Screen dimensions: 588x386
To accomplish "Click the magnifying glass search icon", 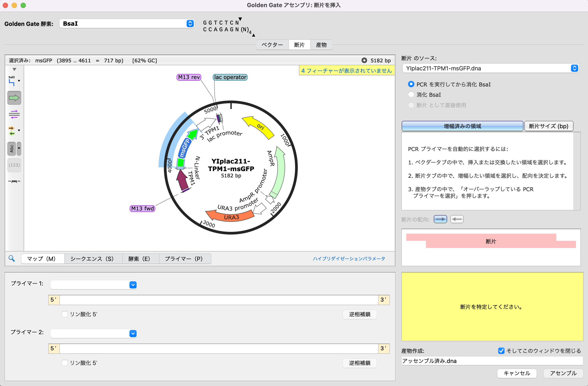I will 12,259.
